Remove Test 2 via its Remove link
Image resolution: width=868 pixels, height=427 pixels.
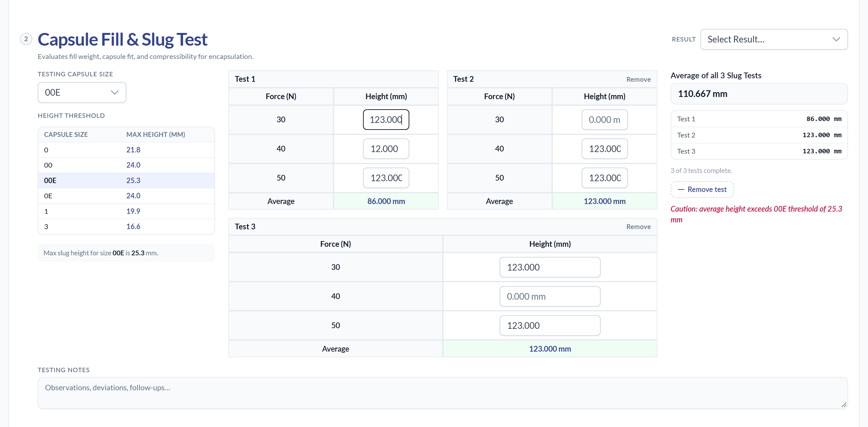pos(638,79)
